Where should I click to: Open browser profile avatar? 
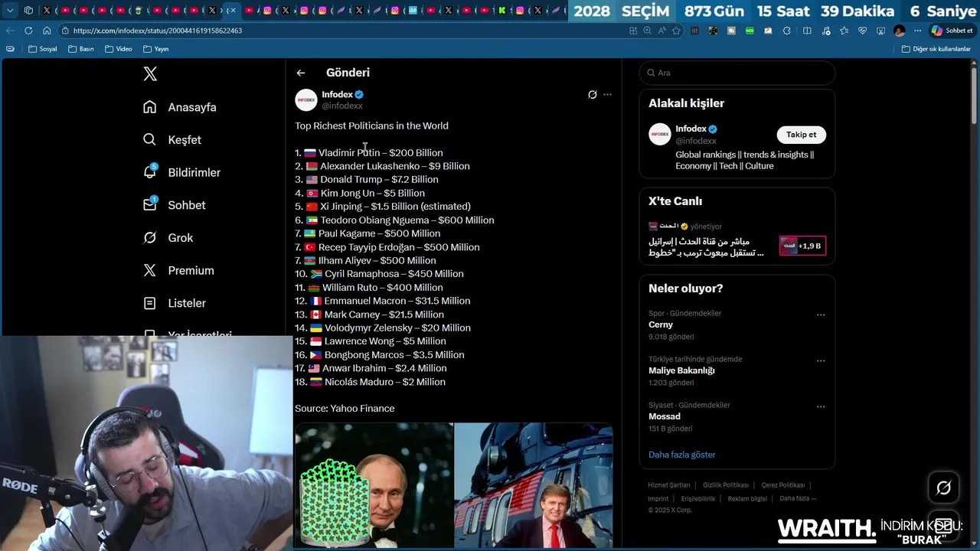[x=900, y=31]
